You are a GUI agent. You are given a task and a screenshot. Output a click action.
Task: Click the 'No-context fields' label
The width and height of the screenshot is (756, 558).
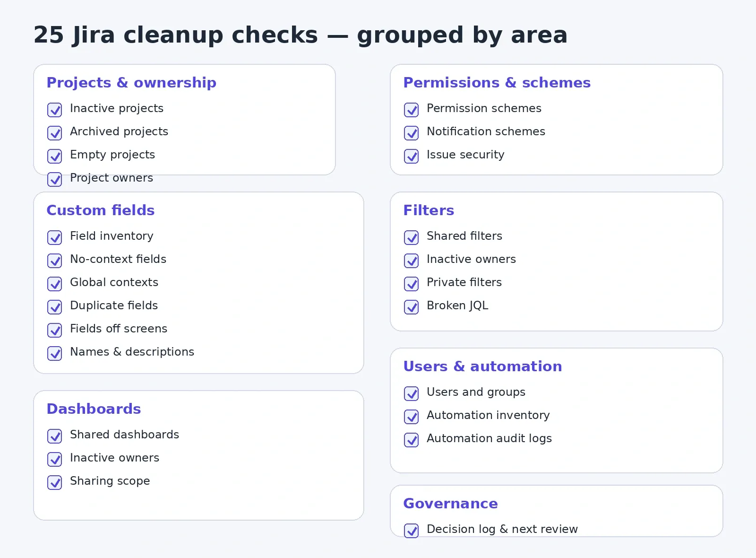118,259
